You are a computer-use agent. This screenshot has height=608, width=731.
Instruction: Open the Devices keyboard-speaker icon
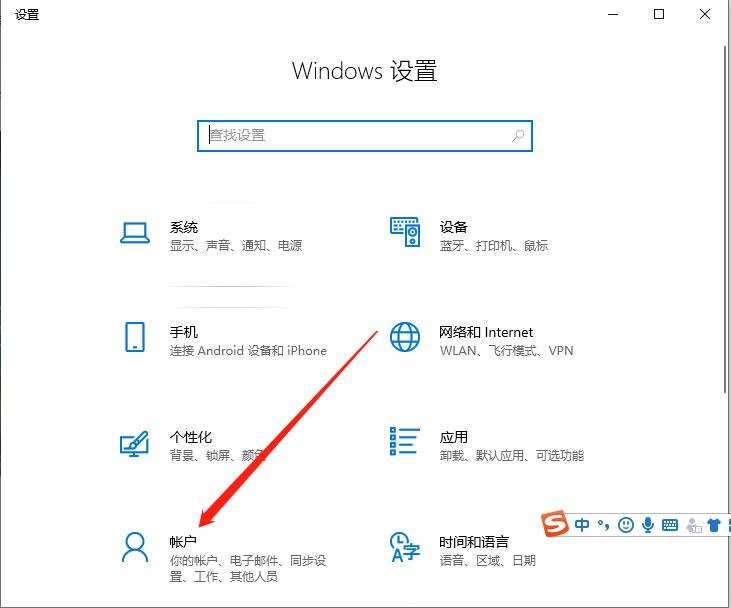pos(405,232)
